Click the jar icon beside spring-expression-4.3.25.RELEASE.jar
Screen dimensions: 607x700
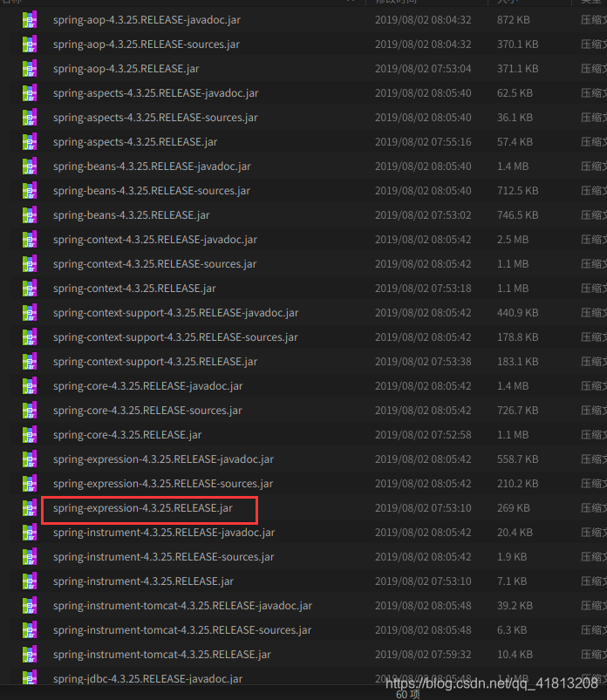pyautogui.click(x=30, y=508)
